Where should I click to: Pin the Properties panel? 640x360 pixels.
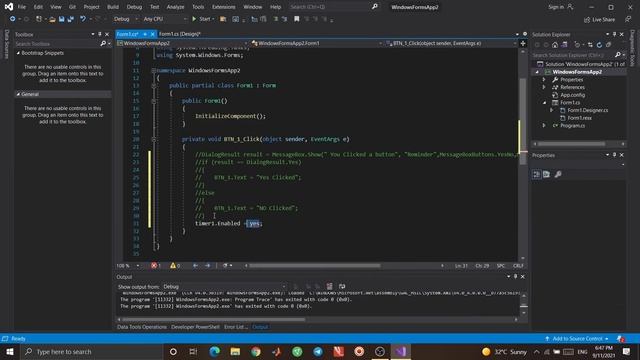click(x=614, y=155)
